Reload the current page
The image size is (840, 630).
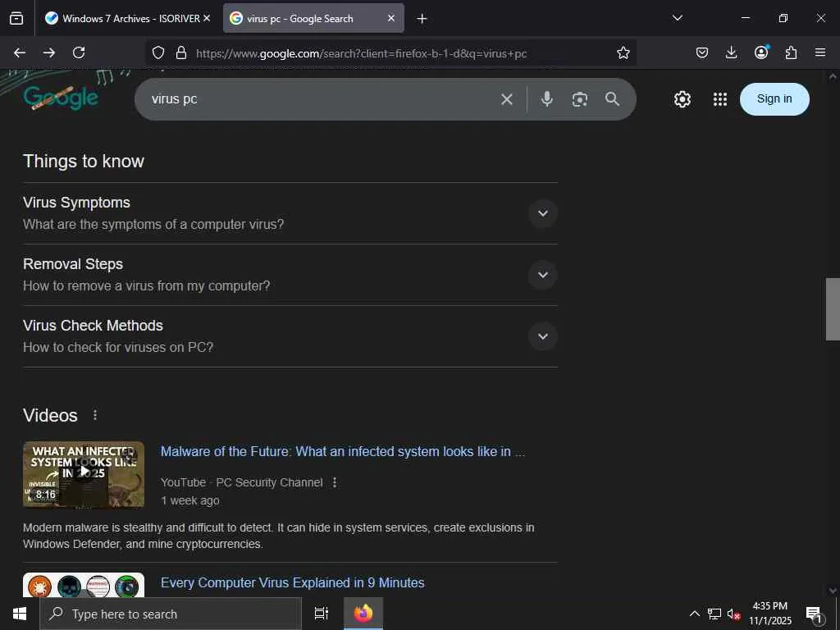tap(79, 52)
